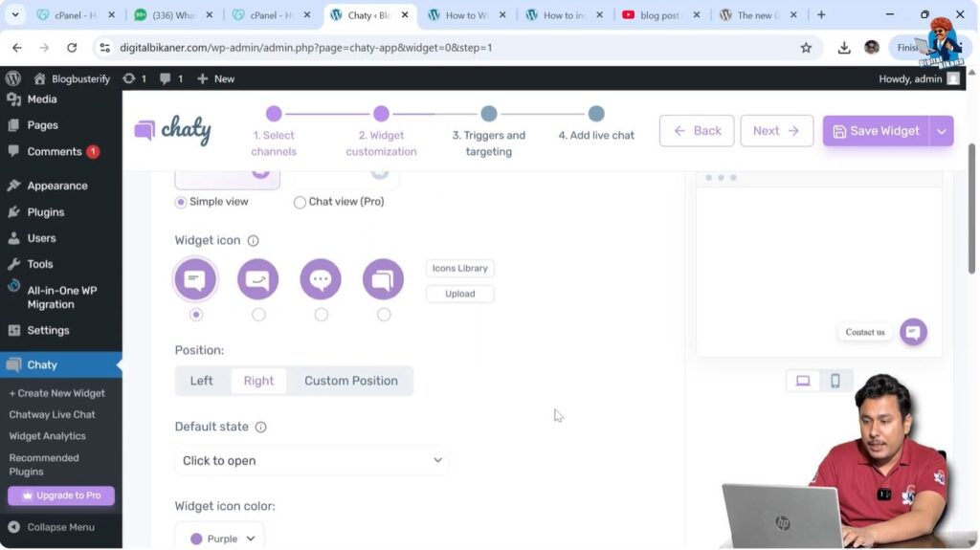Select the first chat bubble widget icon
The width and height of the screenshot is (980, 550).
(195, 279)
